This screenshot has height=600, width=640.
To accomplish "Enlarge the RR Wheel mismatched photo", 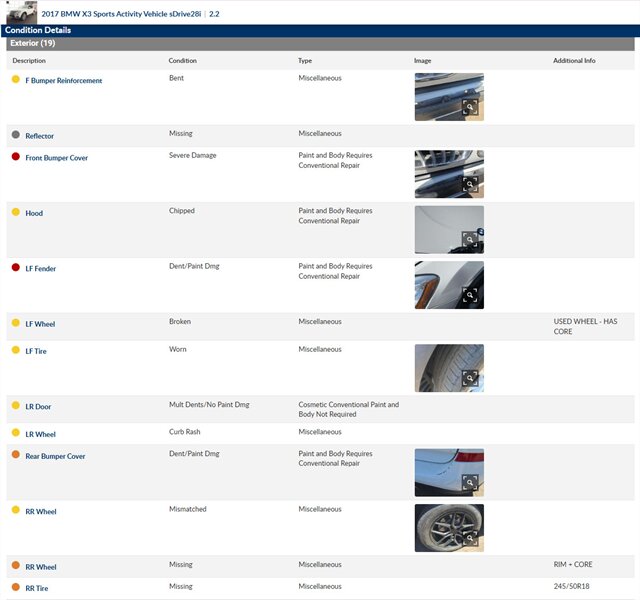I will pos(470,538).
